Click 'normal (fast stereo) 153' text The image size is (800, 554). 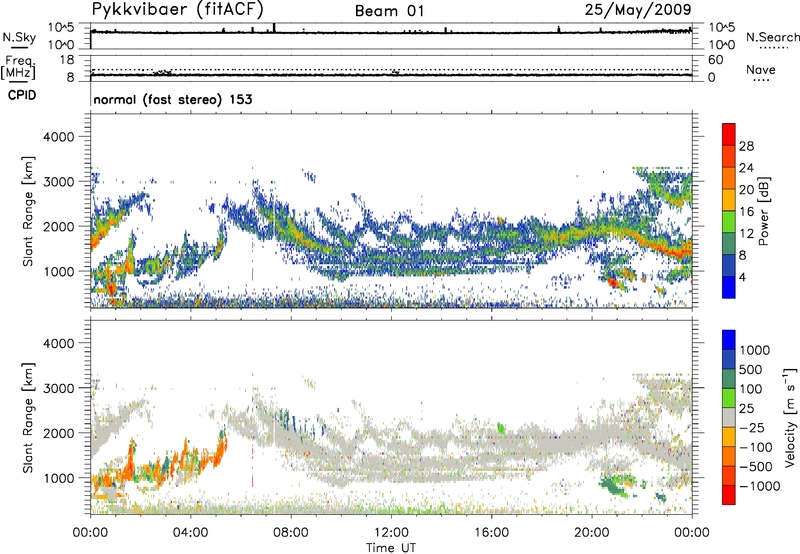pyautogui.click(x=173, y=99)
